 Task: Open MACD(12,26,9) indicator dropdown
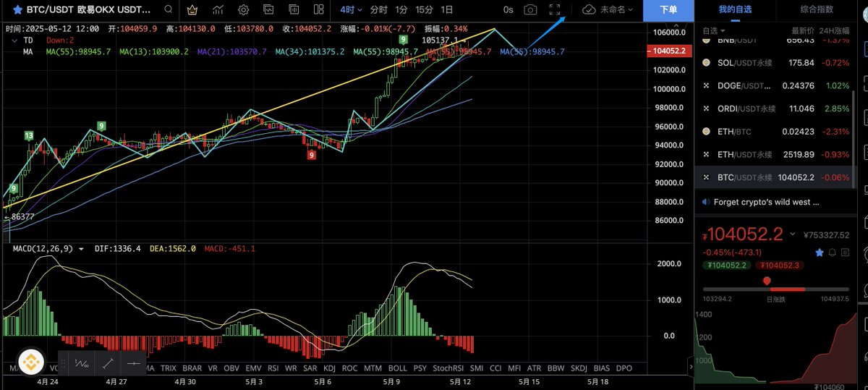[x=80, y=248]
